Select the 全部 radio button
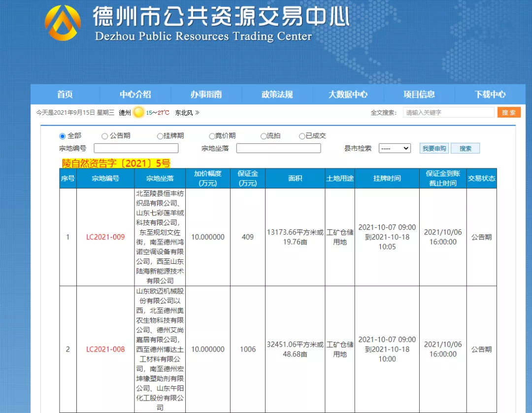 point(63,136)
